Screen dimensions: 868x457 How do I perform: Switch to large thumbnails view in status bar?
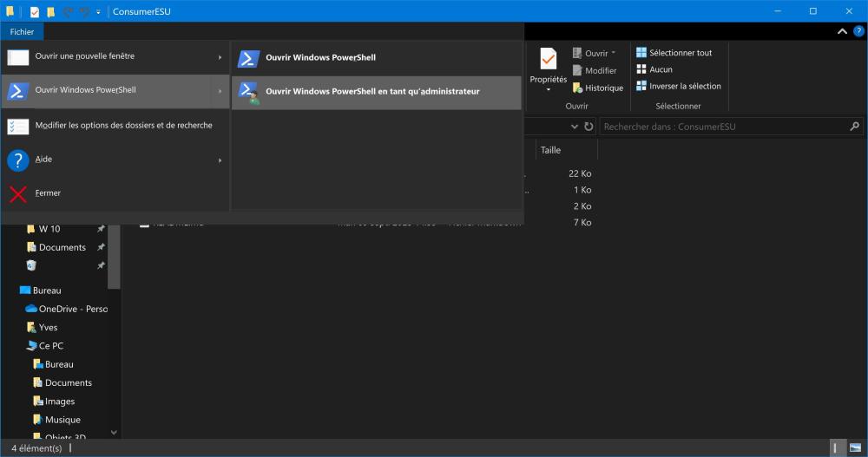coord(855,448)
